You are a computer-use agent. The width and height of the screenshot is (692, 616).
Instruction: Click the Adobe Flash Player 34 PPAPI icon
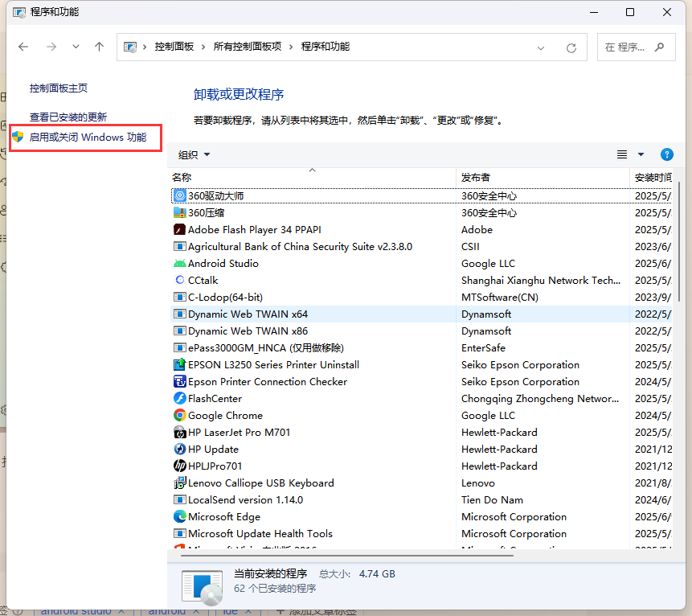pos(179,230)
